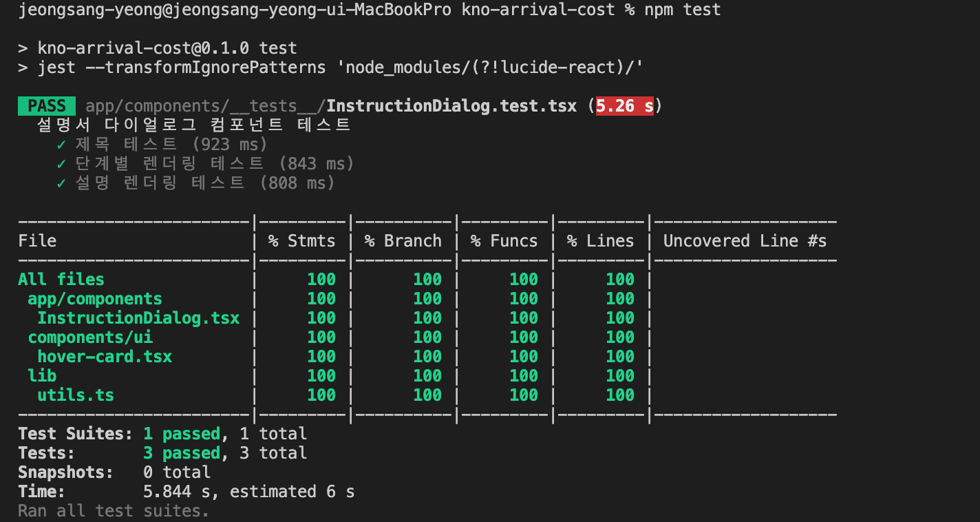
Task: Open the InstructionDialog.test.tsx file path
Action: (x=331, y=106)
